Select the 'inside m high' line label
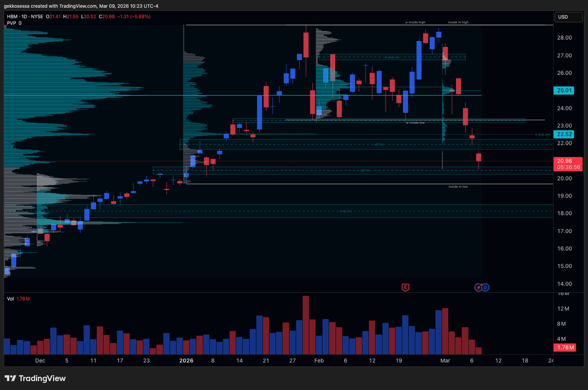 (458, 22)
